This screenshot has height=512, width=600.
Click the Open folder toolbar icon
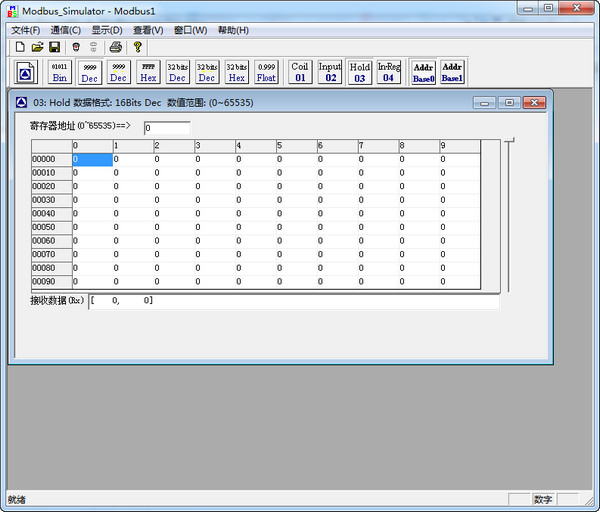pos(37,47)
